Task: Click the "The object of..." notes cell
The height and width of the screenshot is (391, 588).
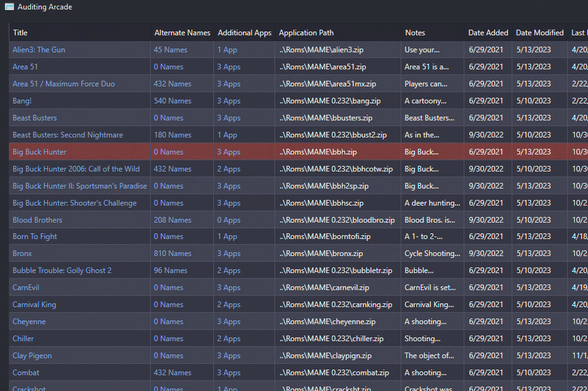Action: (x=429, y=356)
